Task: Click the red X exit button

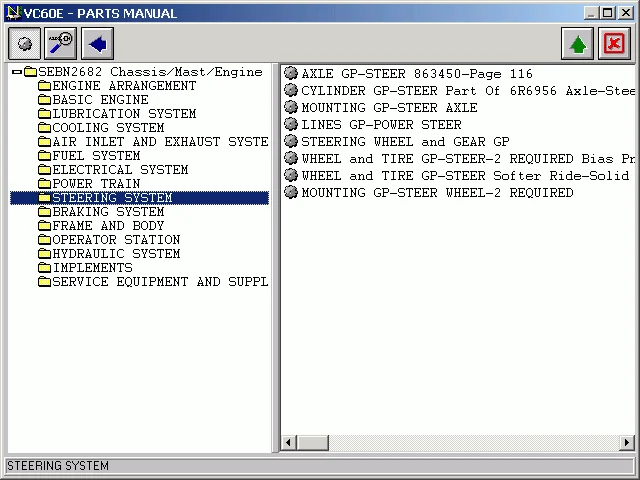Action: click(x=614, y=43)
